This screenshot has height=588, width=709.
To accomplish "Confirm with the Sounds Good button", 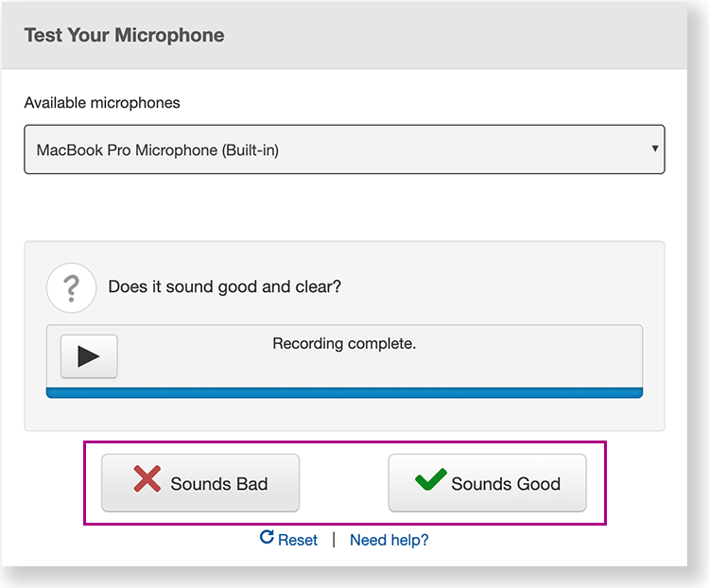I will click(x=487, y=483).
